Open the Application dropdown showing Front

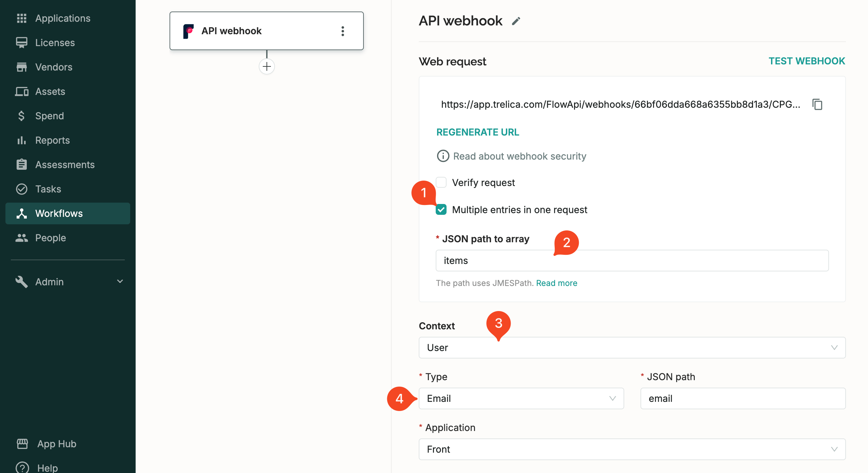pos(632,449)
